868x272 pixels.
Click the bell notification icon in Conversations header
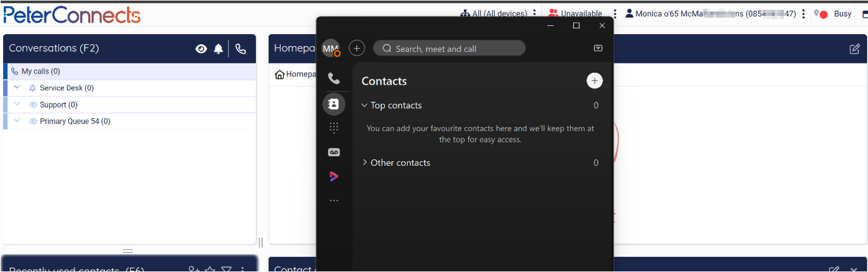pos(218,49)
